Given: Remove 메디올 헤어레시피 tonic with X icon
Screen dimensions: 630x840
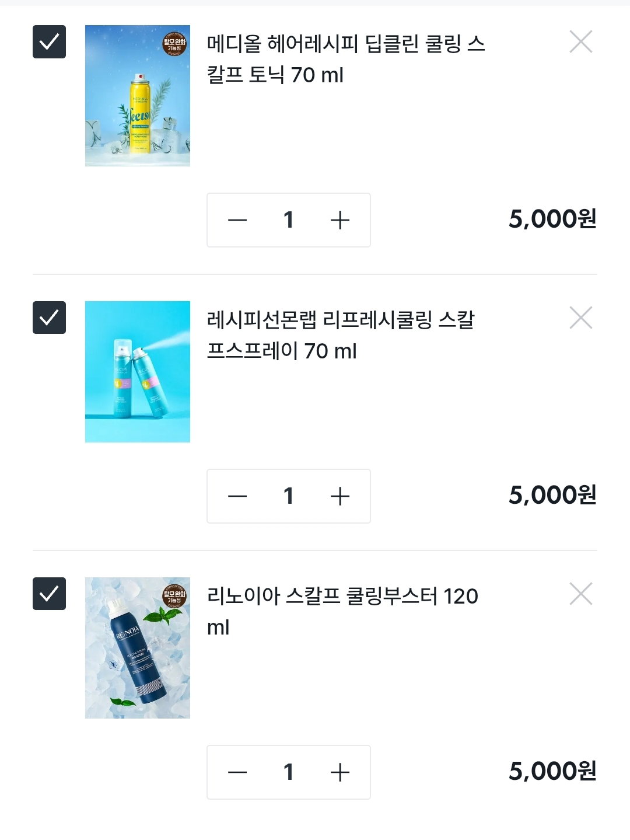Looking at the screenshot, I should point(581,41).
